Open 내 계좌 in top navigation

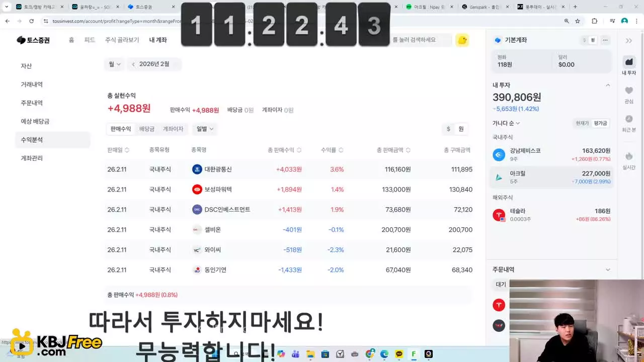click(x=158, y=40)
